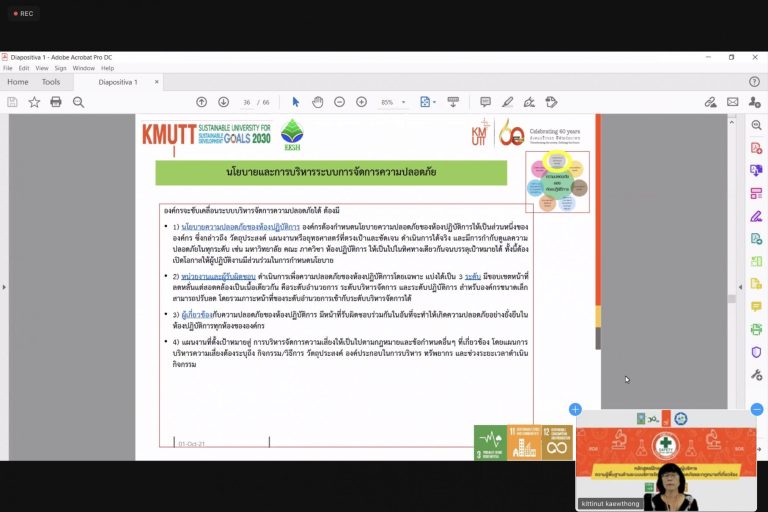Bookmark the document with the star icon
Screen dimensions: 768x512
[34, 102]
